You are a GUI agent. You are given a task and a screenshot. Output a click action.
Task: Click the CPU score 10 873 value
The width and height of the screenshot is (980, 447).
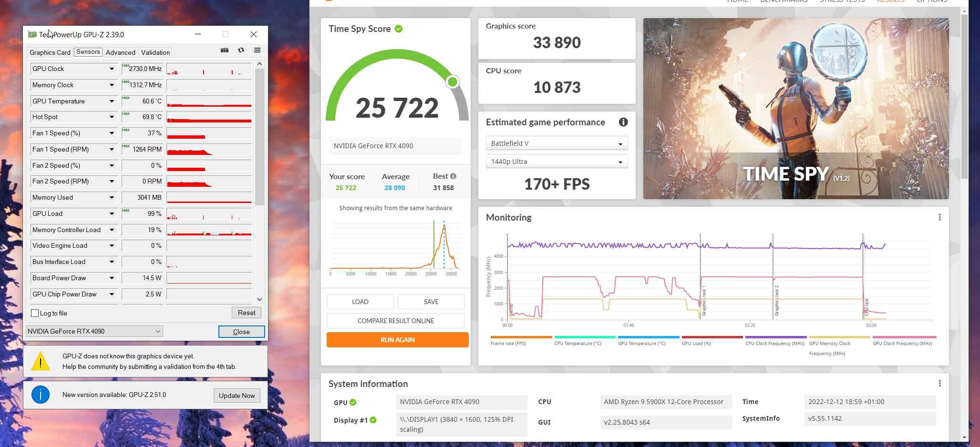click(x=557, y=87)
